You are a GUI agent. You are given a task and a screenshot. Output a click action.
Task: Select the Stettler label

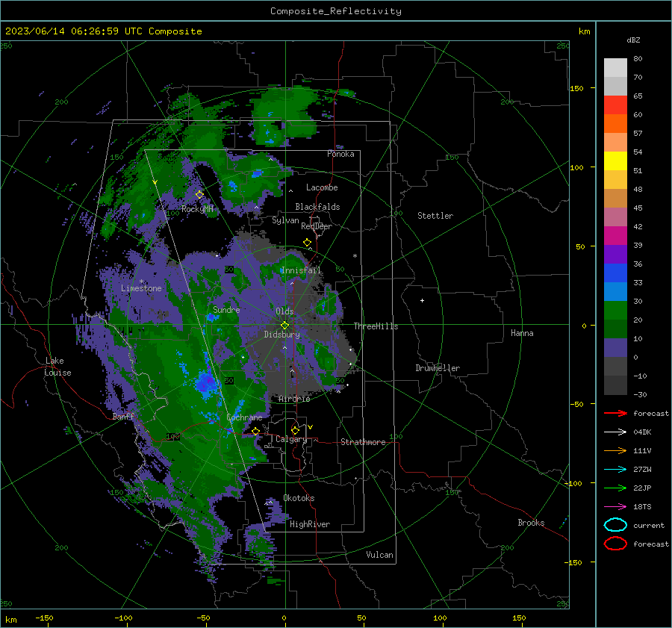tap(435, 216)
